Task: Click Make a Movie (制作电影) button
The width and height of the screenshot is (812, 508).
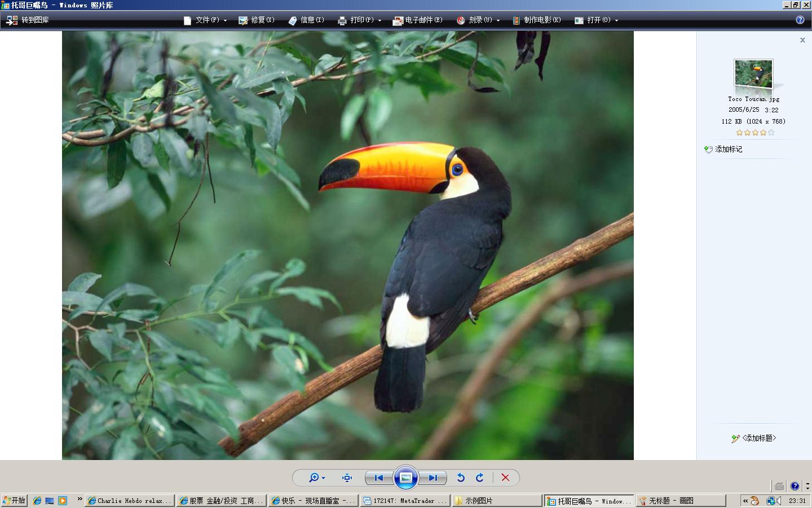Action: click(x=536, y=20)
